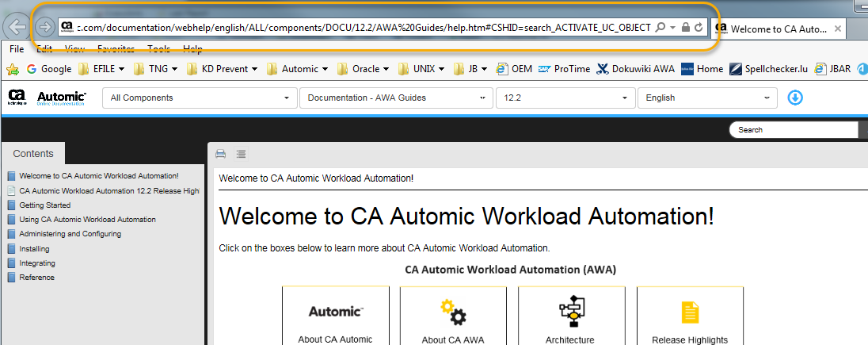Expand the KD Prevent favorites folder

(x=223, y=69)
